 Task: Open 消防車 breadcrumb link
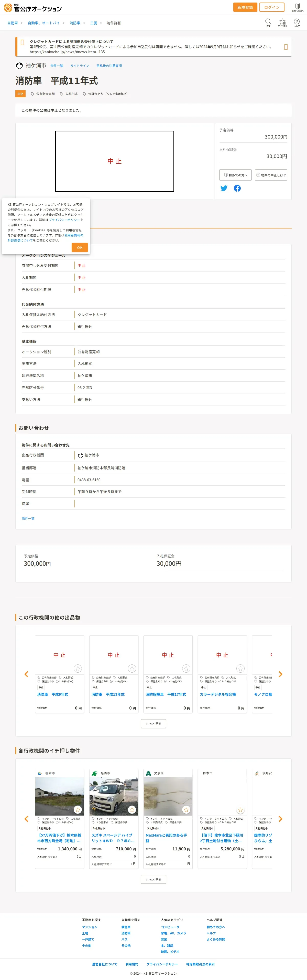coord(75,23)
